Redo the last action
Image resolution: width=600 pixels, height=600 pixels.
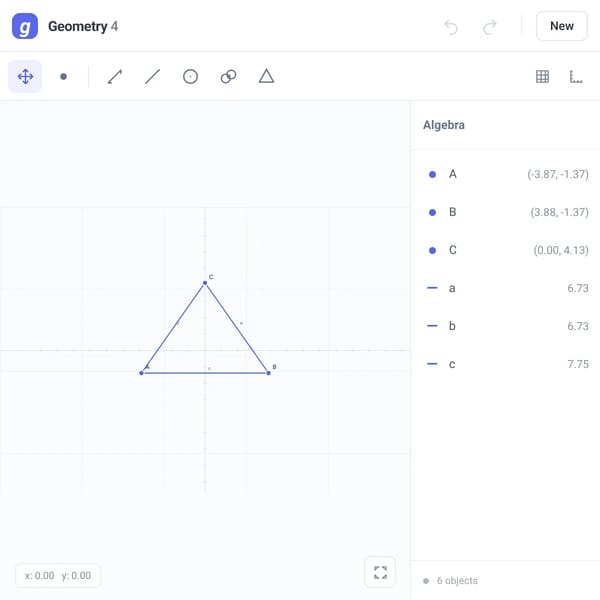pos(489,27)
